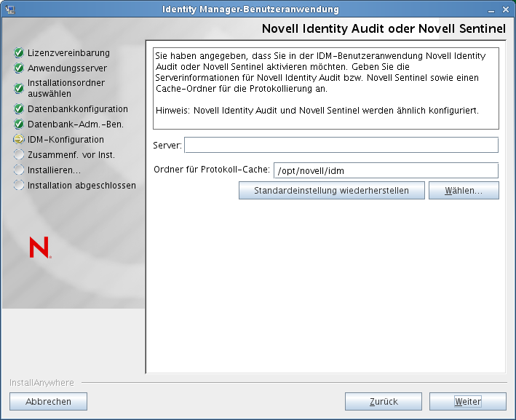The height and width of the screenshot is (420, 516).
Task: Go back with the Zurück button
Action: point(384,402)
